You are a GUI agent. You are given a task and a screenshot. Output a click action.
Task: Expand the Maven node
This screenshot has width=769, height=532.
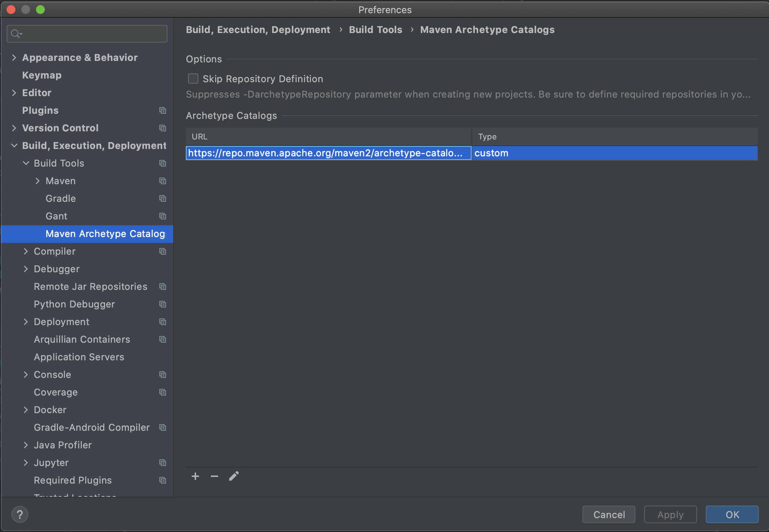tap(37, 181)
